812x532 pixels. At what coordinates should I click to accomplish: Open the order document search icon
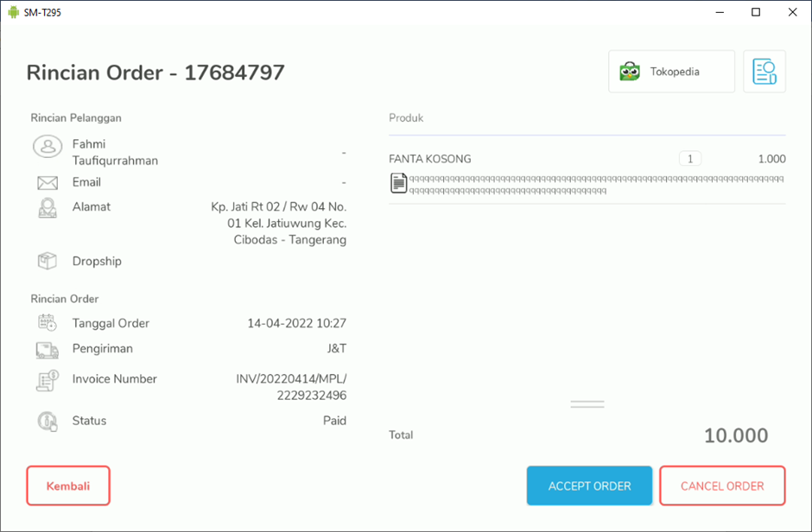tap(764, 72)
